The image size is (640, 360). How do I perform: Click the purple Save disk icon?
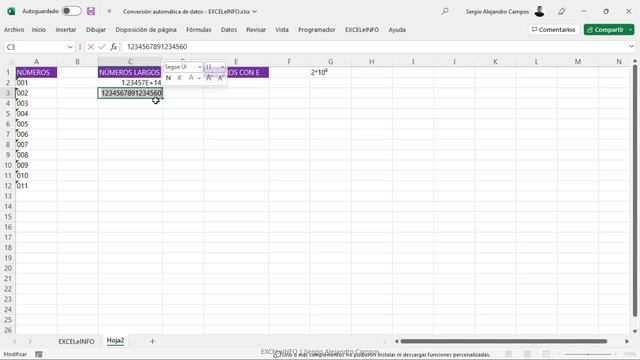[91, 11]
